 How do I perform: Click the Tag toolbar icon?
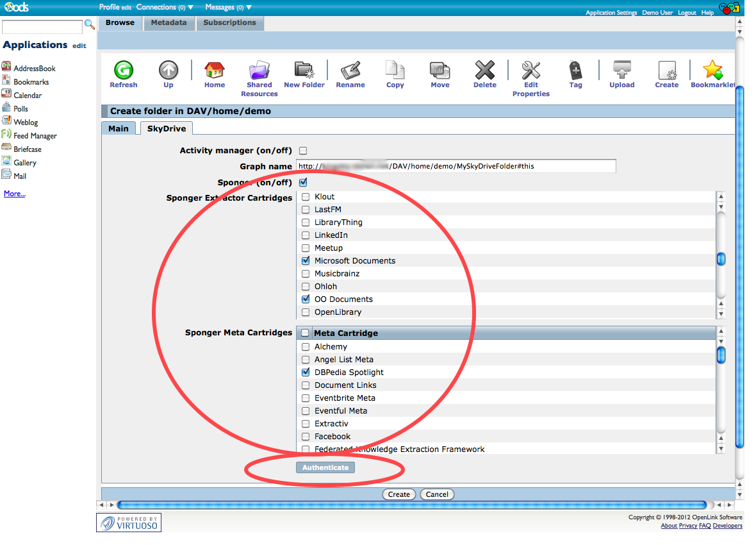coord(575,70)
